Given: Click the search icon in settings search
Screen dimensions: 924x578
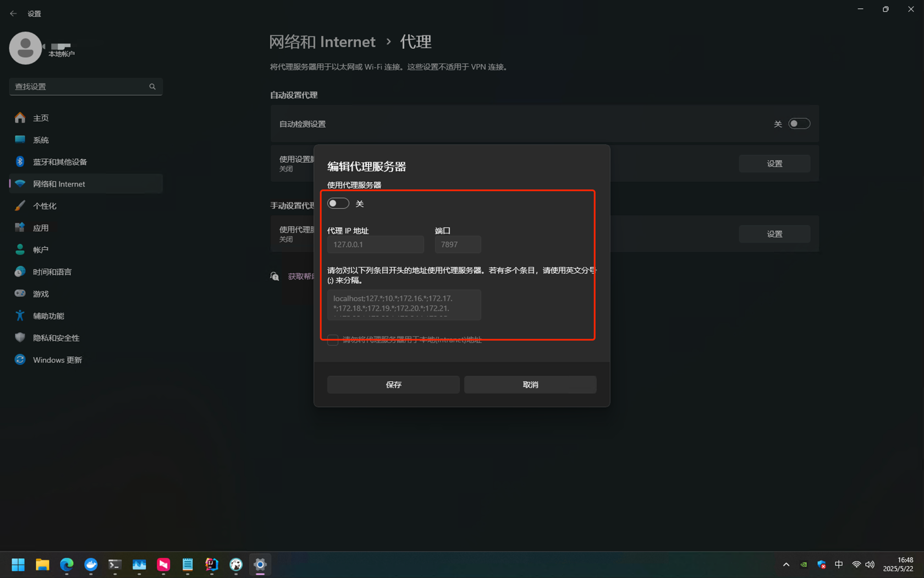Looking at the screenshot, I should (152, 86).
